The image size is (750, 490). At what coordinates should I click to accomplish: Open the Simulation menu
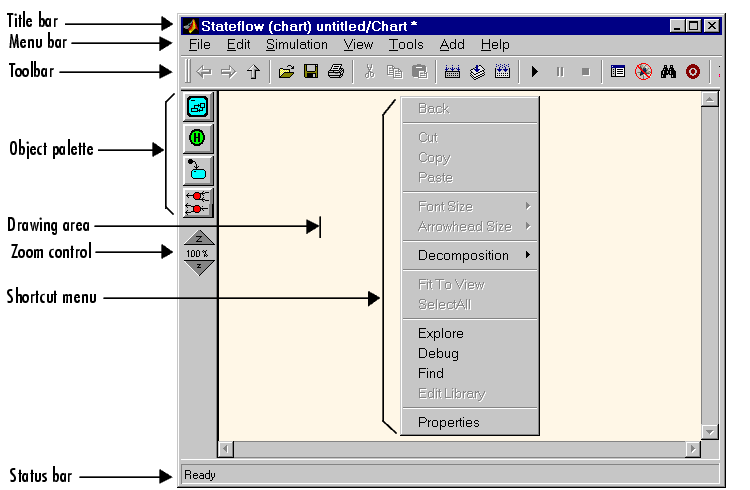coord(296,45)
